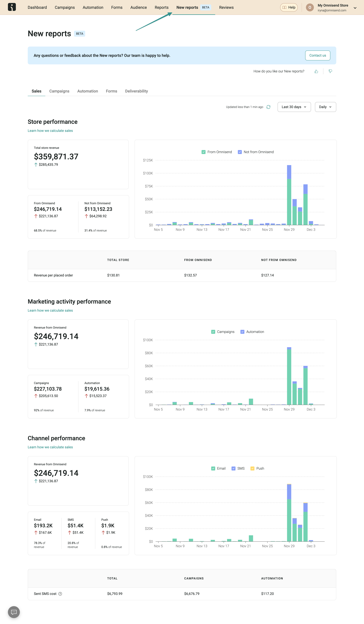
Task: Click Sent SMS cost total $6,793.99 cell
Action: (115, 594)
